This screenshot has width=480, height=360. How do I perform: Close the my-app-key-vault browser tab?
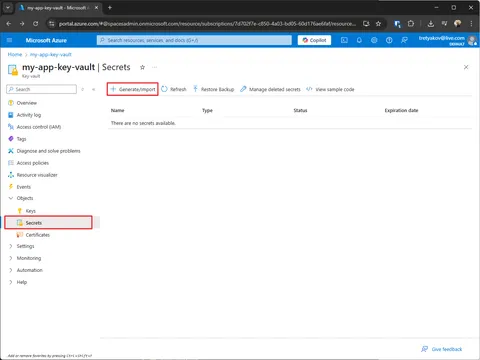click(x=96, y=7)
